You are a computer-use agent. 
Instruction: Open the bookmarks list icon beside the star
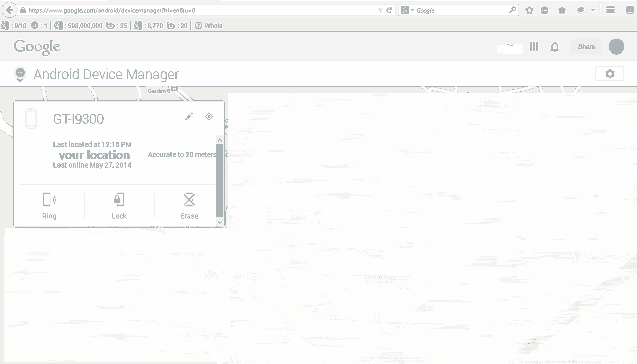[x=544, y=10]
